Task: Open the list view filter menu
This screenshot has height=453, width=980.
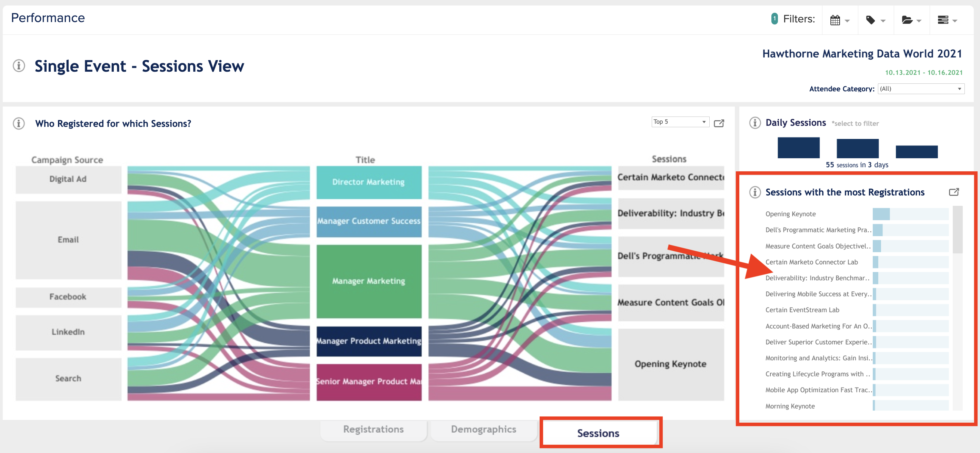Action: 947,20
